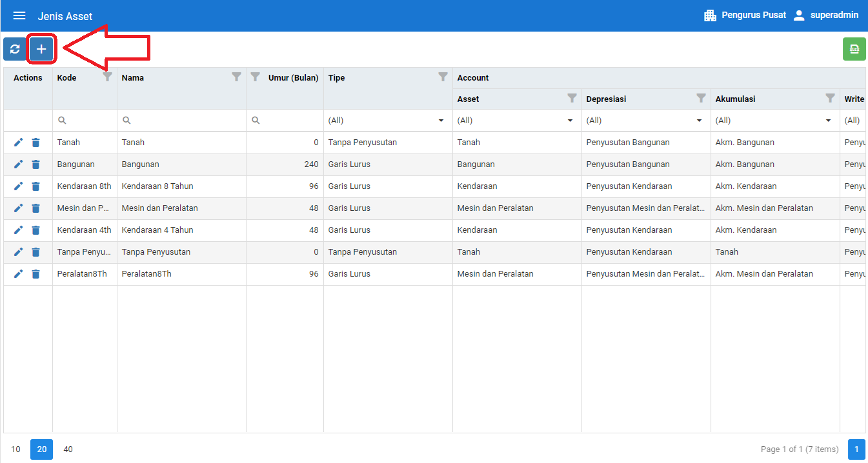This screenshot has width=868, height=463.
Task: Delete the Peralatan8Th row via trash icon
Action: (35, 274)
